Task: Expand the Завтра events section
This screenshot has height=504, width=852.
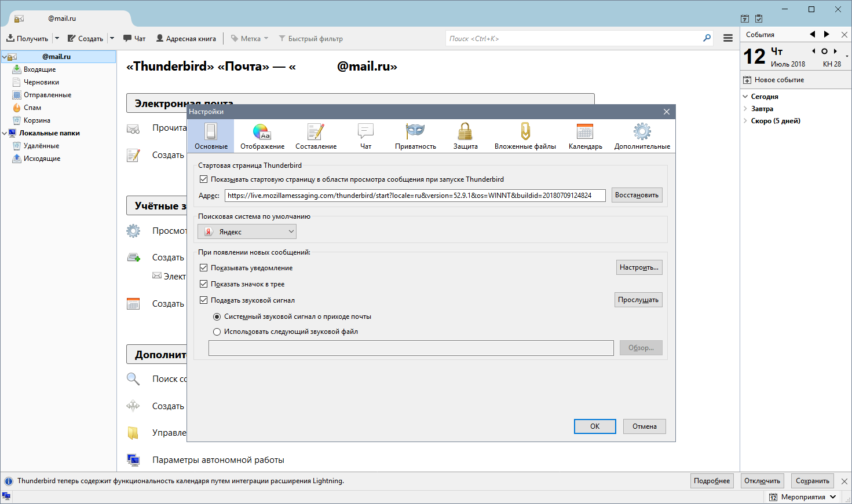Action: coord(745,109)
